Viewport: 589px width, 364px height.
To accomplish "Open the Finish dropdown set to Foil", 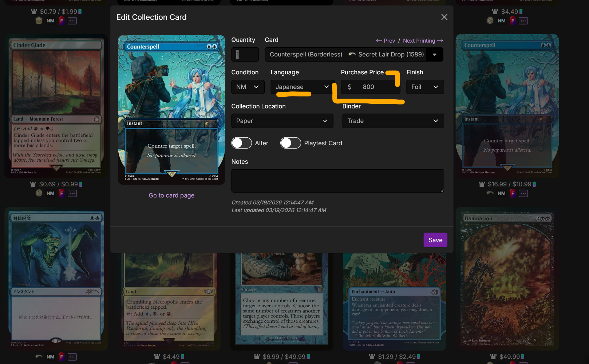I will point(424,87).
